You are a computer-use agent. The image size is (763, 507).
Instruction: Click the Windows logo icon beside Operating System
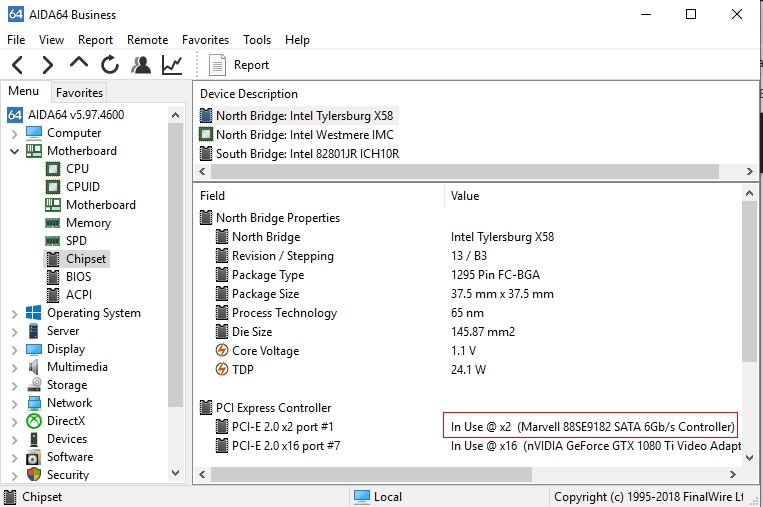[34, 313]
